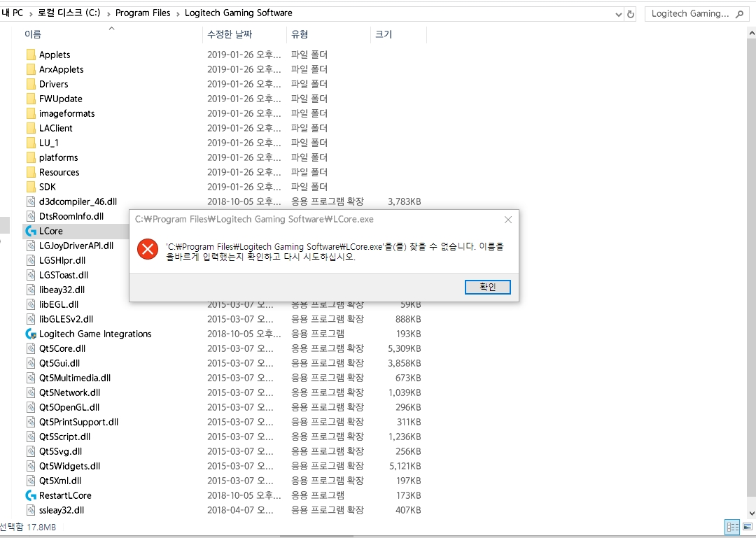The width and height of the screenshot is (756, 538).
Task: Select the Resources folder icon
Action: (x=30, y=172)
